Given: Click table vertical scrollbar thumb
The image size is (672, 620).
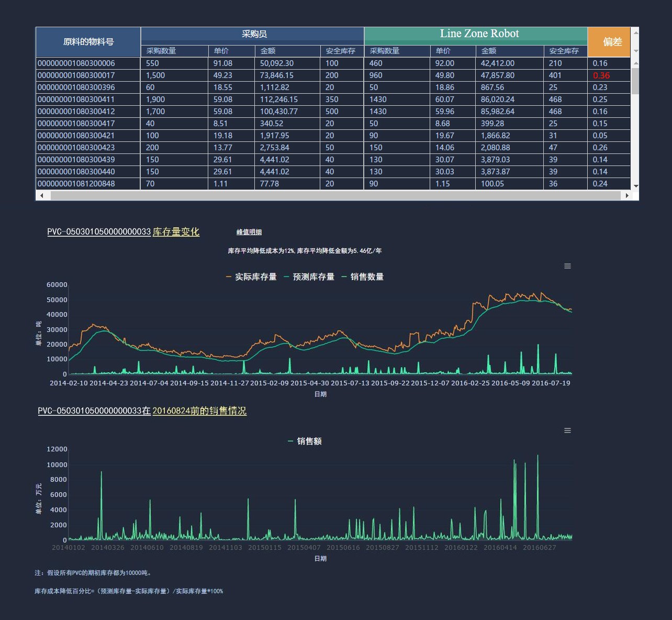Looking at the screenshot, I should (635, 81).
